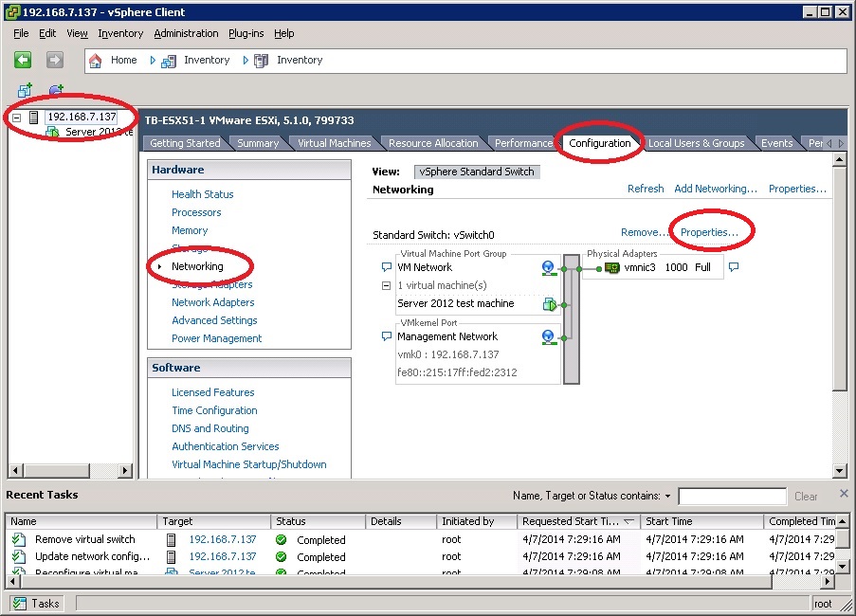Screen dimensions: 856x616
Task: Switch to the Virtual Machines tab
Action: [334, 143]
